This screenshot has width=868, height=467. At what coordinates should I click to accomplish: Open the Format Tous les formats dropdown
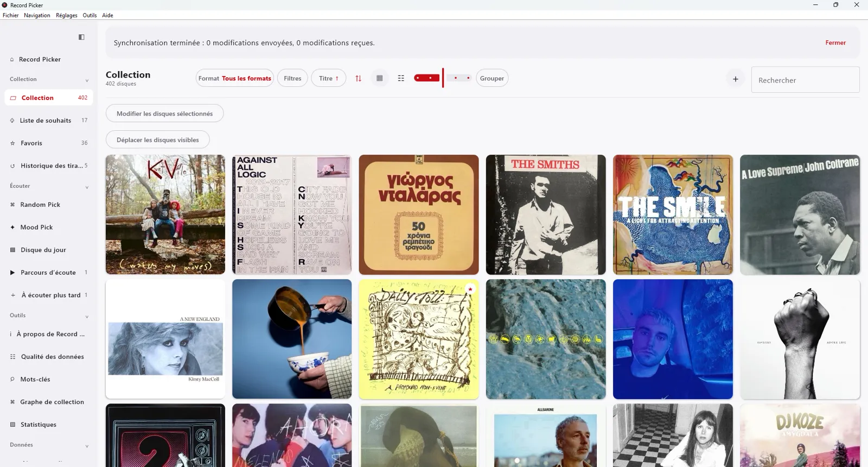(235, 78)
